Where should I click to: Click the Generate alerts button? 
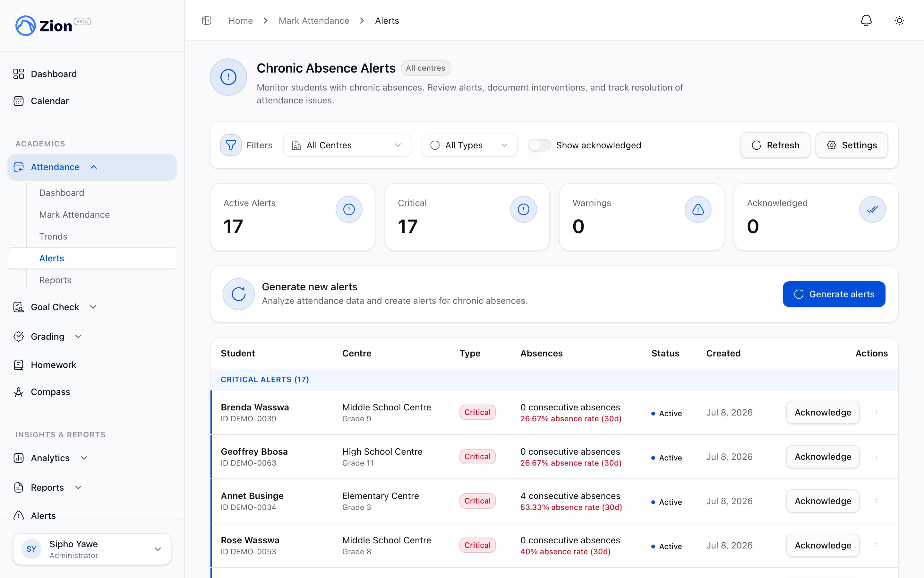(834, 294)
